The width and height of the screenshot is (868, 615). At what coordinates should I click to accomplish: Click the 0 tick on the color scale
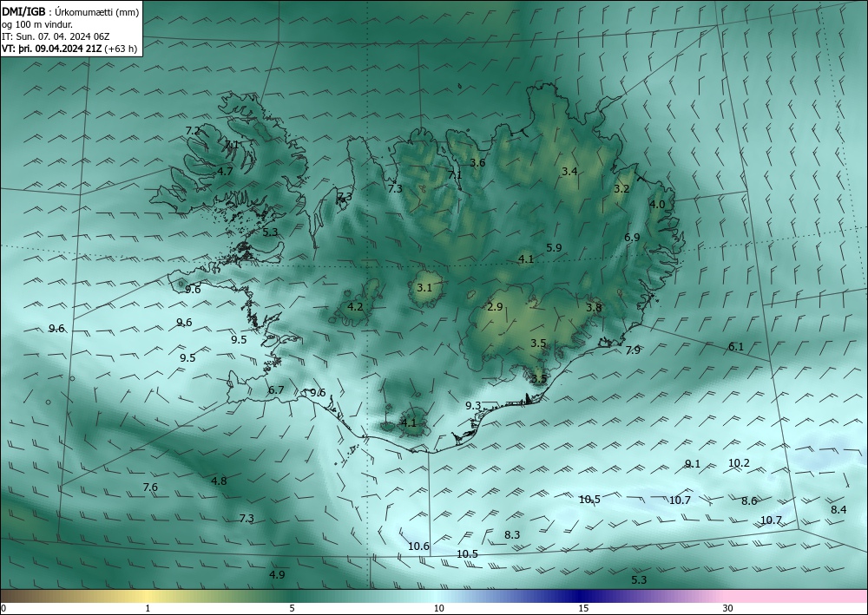[3, 608]
